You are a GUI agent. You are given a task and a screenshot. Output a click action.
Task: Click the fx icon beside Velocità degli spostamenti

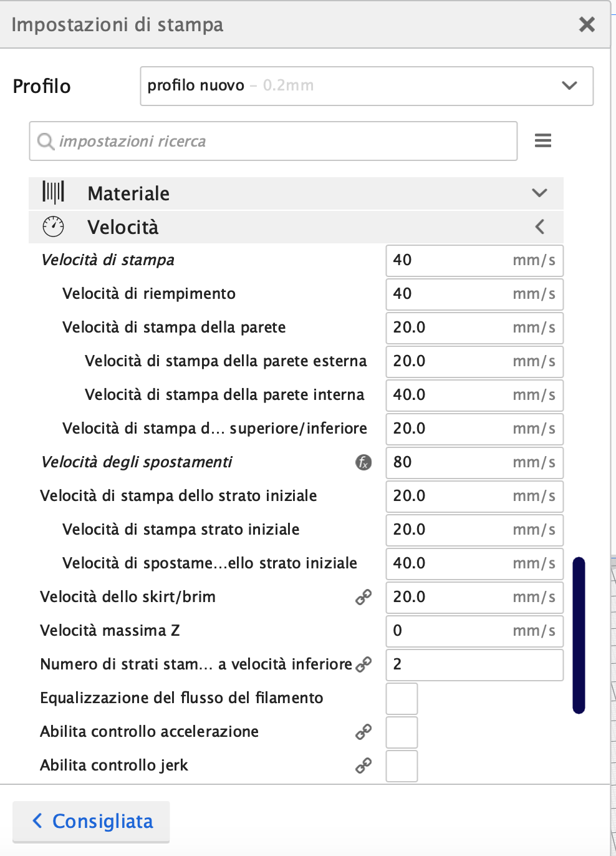pyautogui.click(x=363, y=462)
